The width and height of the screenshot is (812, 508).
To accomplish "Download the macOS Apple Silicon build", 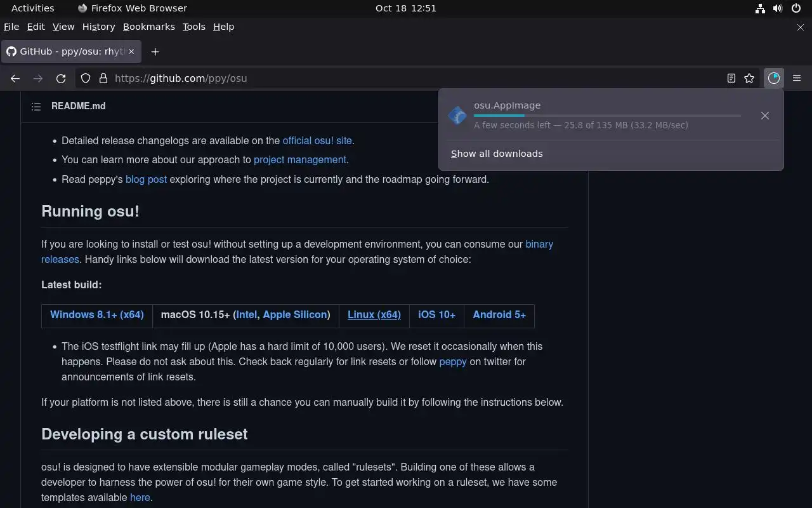I will [x=295, y=314].
